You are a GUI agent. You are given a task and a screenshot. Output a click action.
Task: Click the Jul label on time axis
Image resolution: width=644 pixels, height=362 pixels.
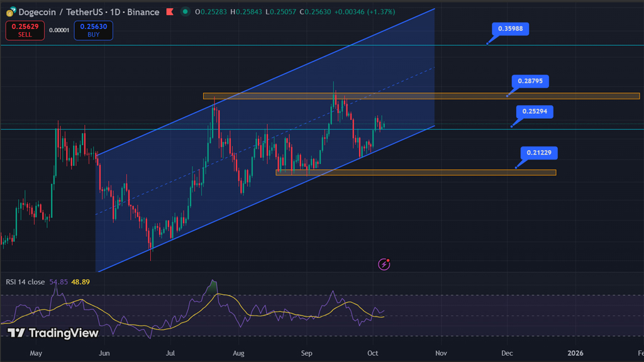point(170,354)
